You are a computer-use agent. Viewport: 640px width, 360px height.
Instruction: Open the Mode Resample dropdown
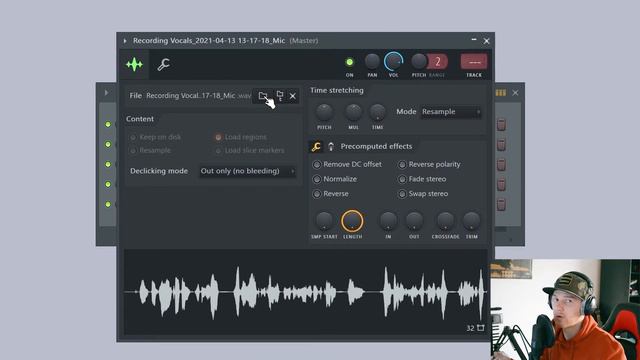(x=451, y=112)
